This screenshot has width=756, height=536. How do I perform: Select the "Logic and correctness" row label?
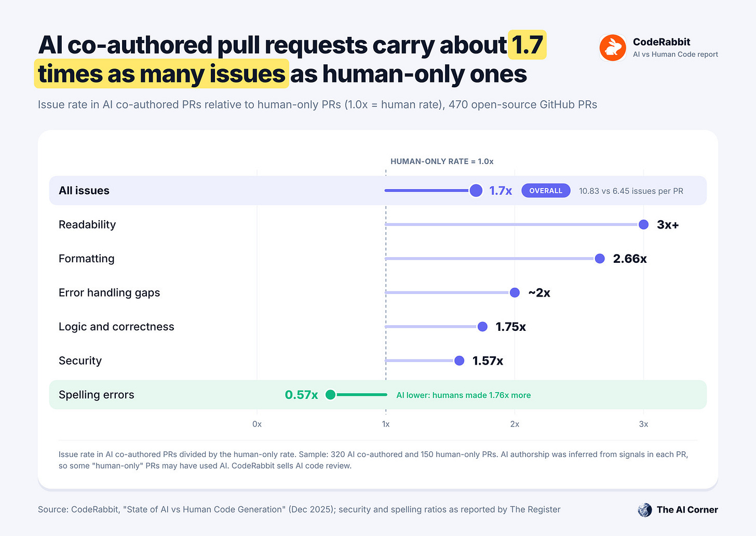116,327
